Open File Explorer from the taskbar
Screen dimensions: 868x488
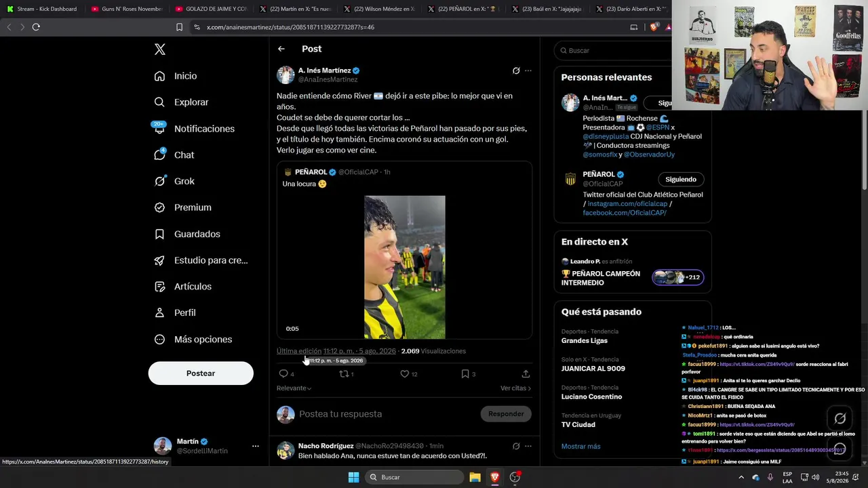click(x=475, y=477)
